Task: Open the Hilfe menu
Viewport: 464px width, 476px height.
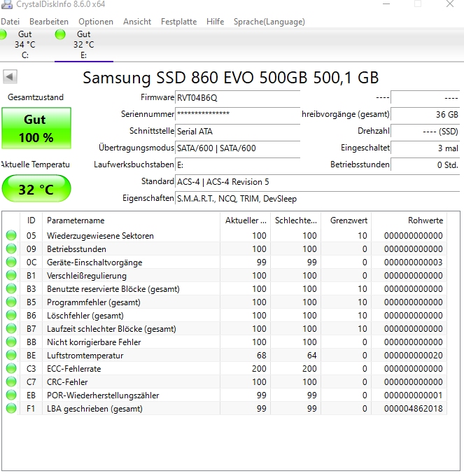Action: point(215,22)
